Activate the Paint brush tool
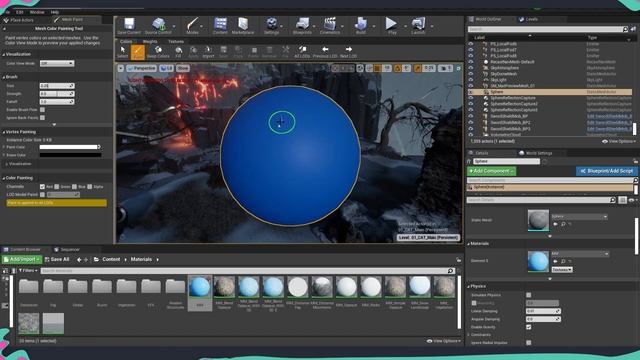 (138, 52)
